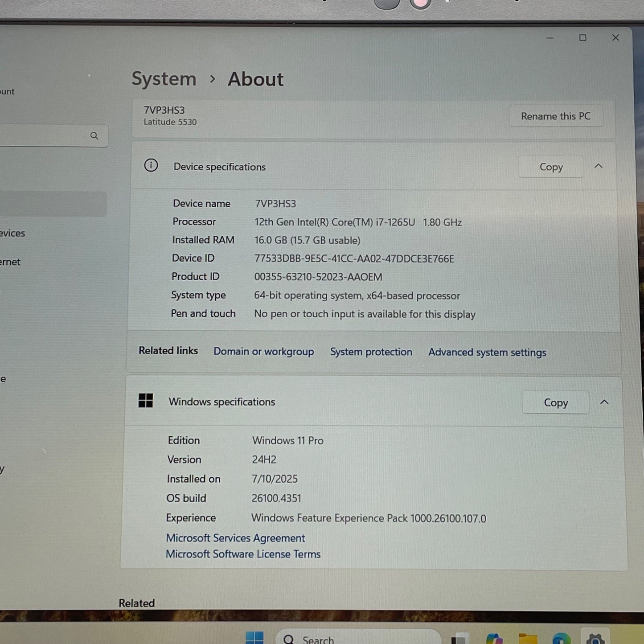Click OS build value 26100.4351
The height and width of the screenshot is (644, 644).
[x=276, y=498]
